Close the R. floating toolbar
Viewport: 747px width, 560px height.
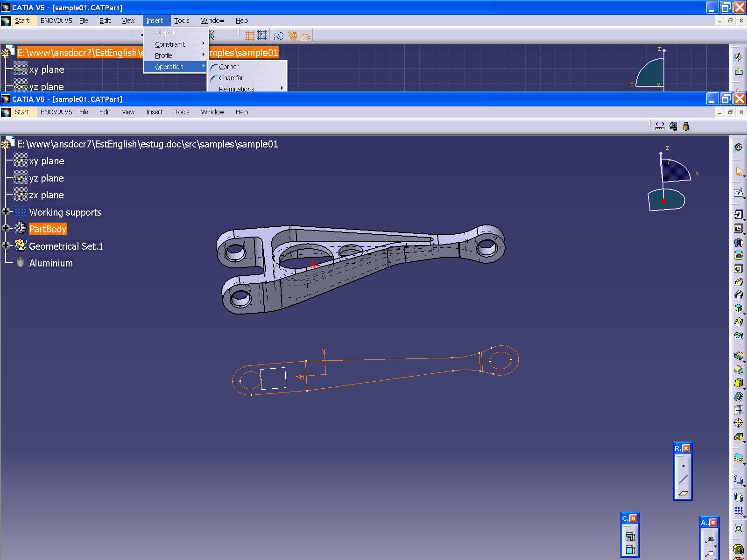click(686, 448)
